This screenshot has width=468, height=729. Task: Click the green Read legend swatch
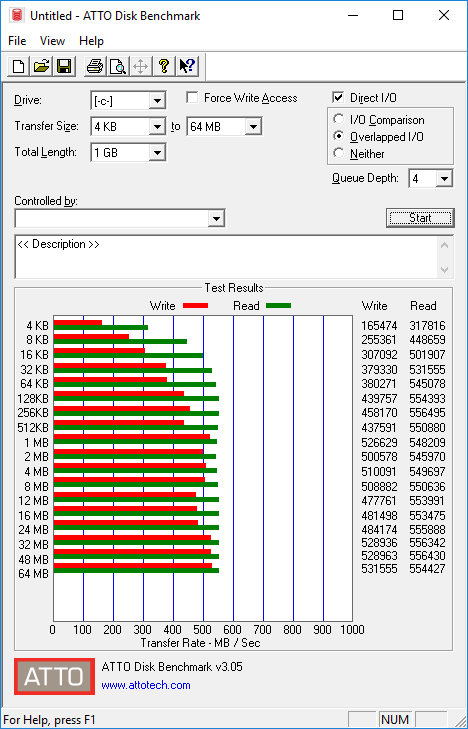[278, 306]
